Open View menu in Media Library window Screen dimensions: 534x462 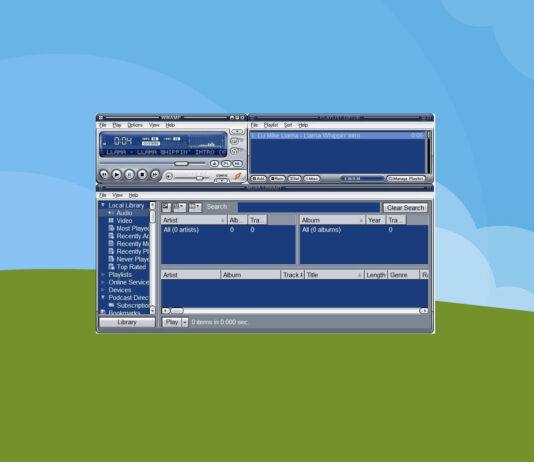point(117,195)
